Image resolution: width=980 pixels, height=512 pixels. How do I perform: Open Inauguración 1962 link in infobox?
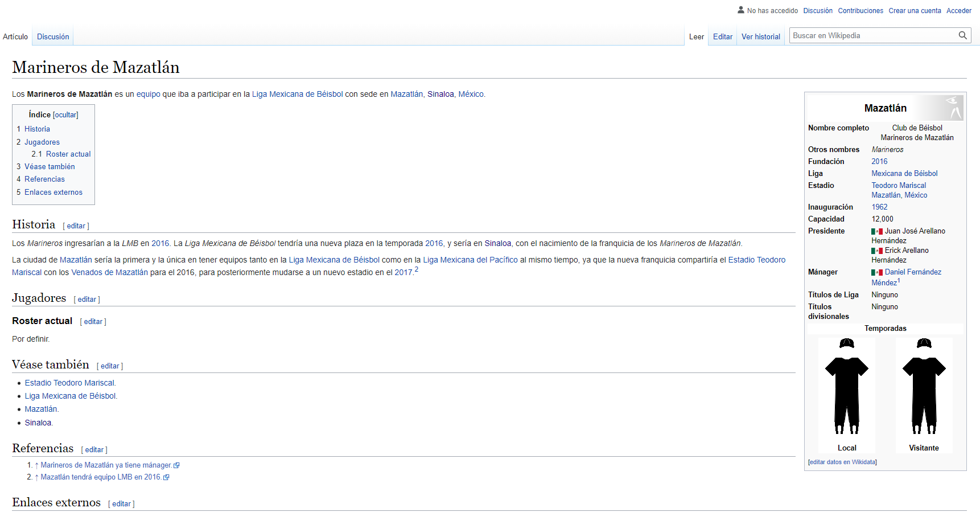(x=879, y=207)
